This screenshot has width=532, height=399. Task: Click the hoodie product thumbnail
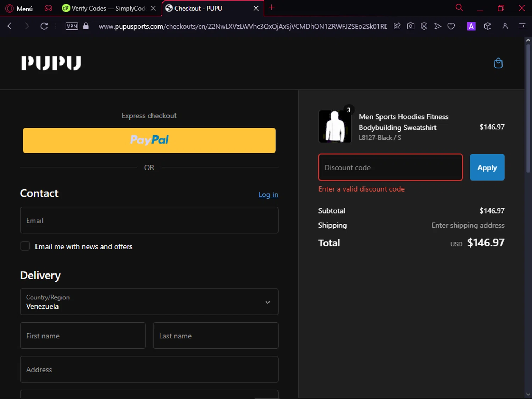335,126
